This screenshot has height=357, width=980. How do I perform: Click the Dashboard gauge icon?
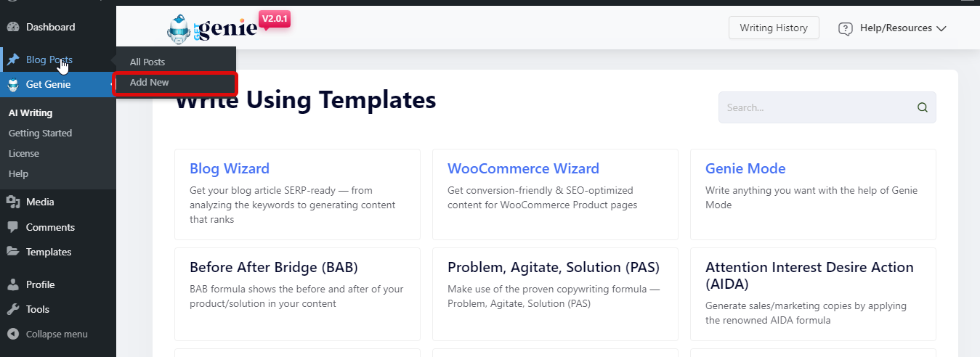point(13,28)
